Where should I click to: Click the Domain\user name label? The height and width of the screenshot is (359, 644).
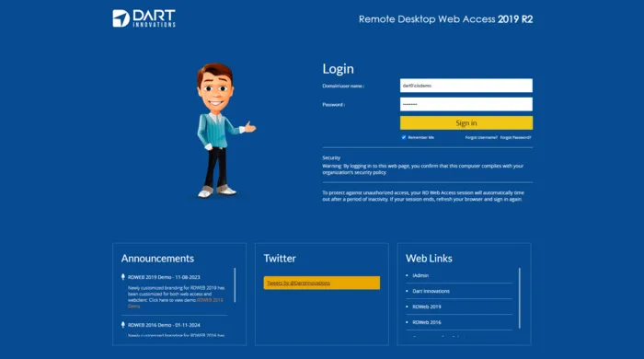343,86
